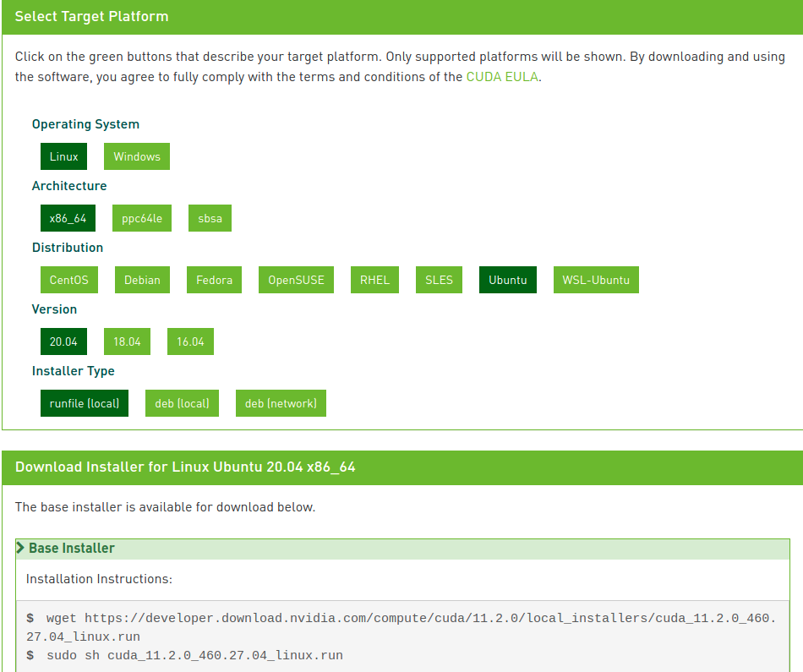Select x86_64 architecture
Screen dimensions: 803x672
pos(68,218)
